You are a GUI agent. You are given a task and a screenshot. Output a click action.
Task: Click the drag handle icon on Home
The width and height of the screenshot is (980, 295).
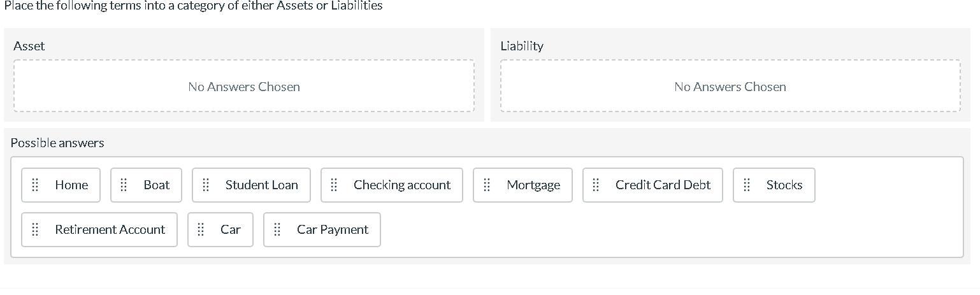point(36,185)
